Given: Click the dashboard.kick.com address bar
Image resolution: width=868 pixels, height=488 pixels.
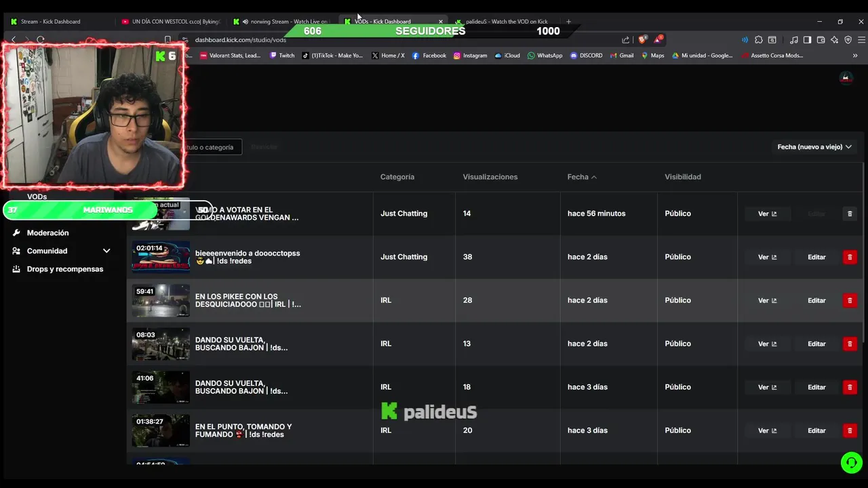Looking at the screenshot, I should point(400,40).
